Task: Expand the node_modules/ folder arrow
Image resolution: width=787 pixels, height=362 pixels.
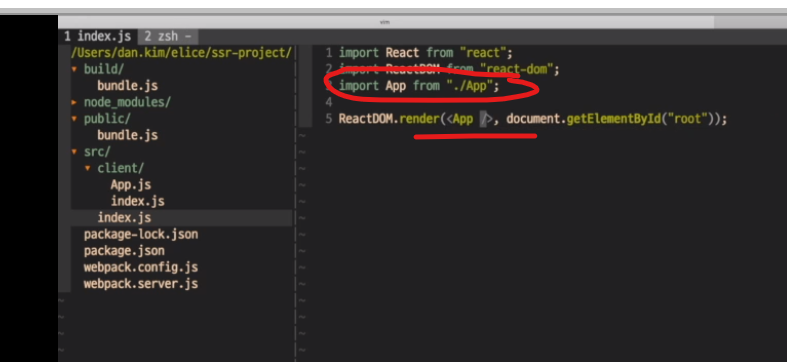Action: click(x=74, y=102)
